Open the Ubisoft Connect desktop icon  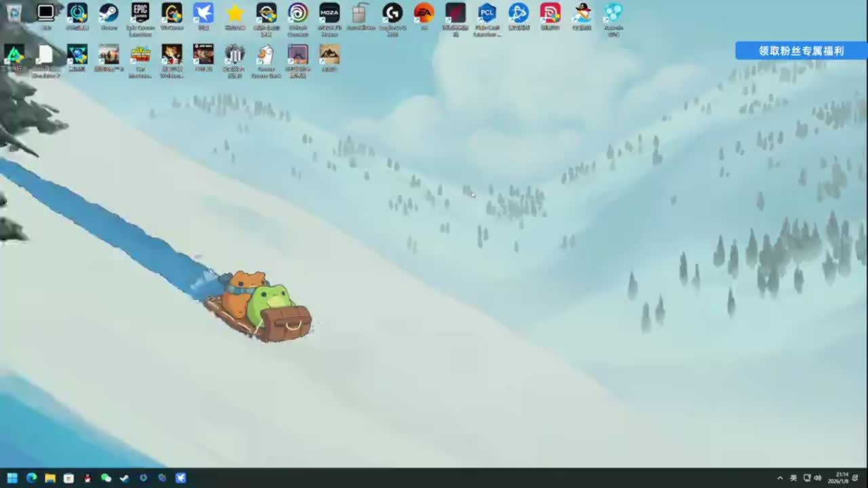click(x=298, y=14)
